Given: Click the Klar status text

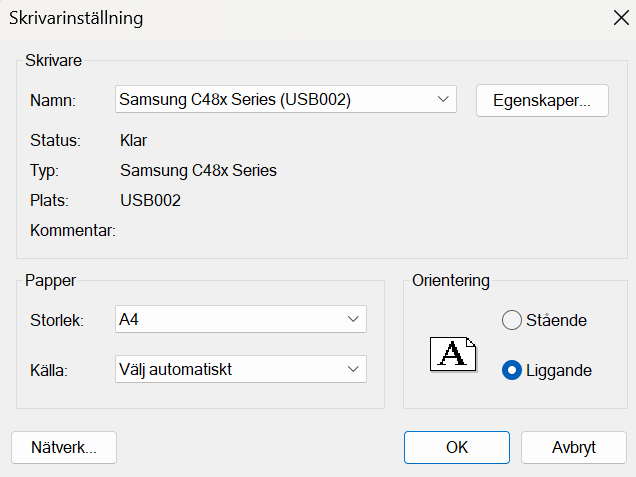Looking at the screenshot, I should click(133, 140).
